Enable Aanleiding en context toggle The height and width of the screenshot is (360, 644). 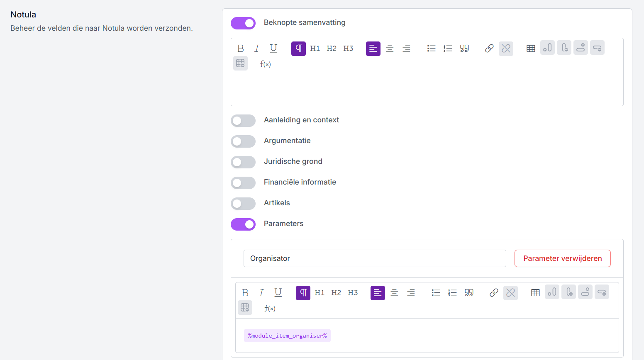243,121
